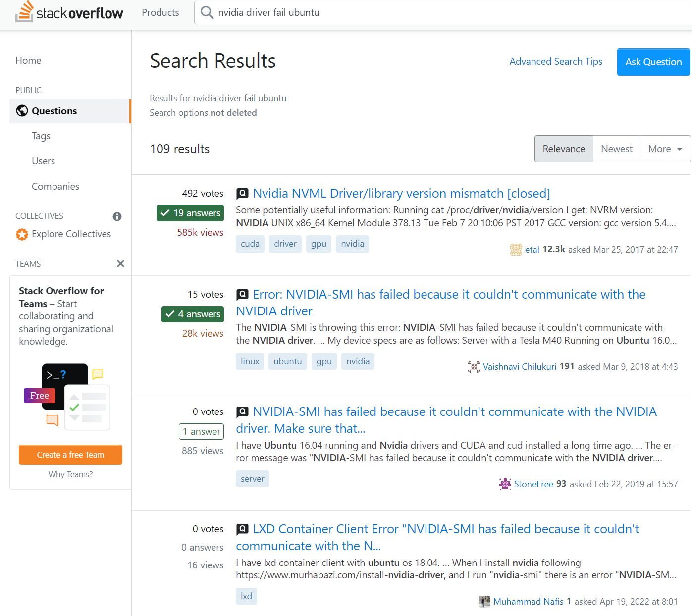692x616 pixels.
Task: Click the orange Collectives star icon
Action: (x=22, y=234)
